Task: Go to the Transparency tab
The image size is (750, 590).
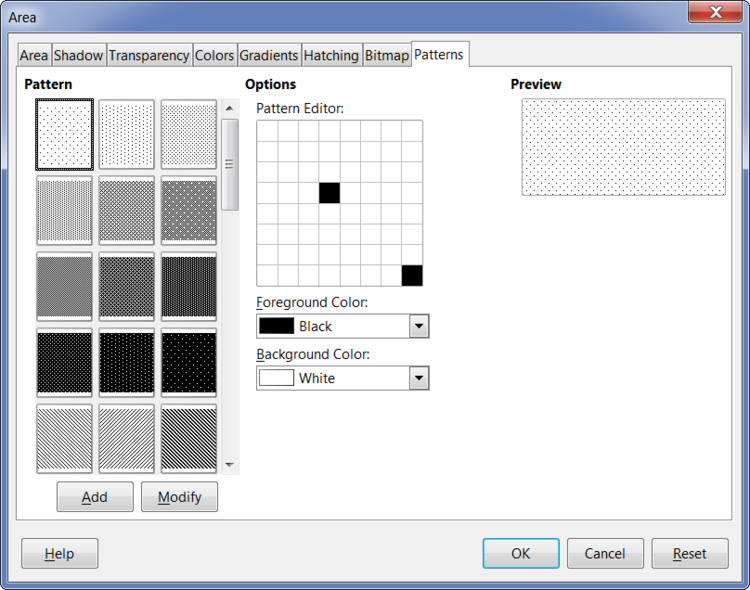Action: pos(149,56)
